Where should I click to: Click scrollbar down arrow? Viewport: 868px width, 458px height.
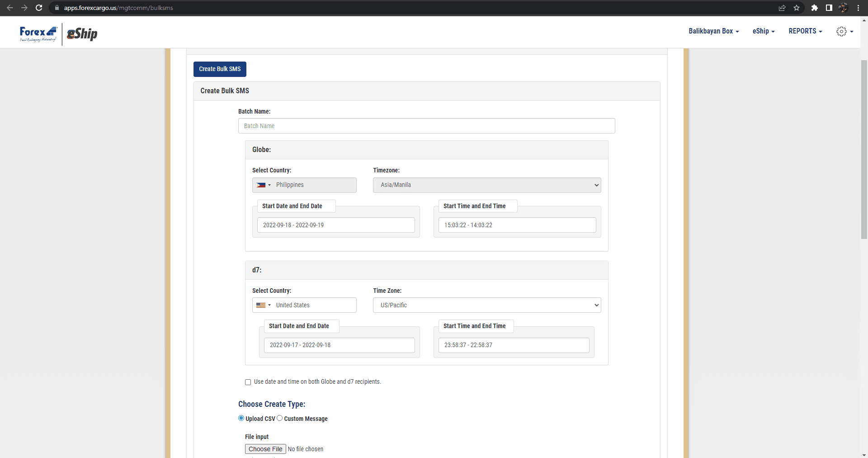point(864,455)
